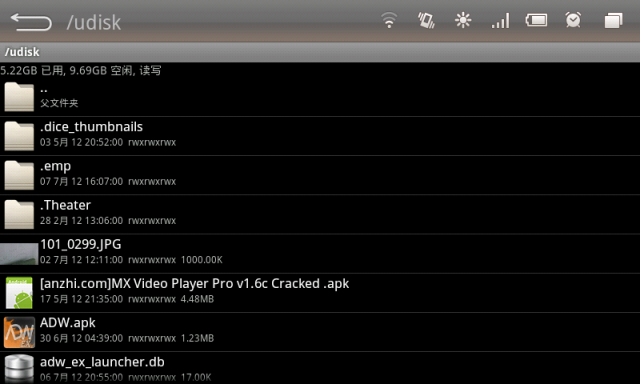Viewport: 640px width, 384px height.
Task: Open the .emp folder
Action: point(320,175)
